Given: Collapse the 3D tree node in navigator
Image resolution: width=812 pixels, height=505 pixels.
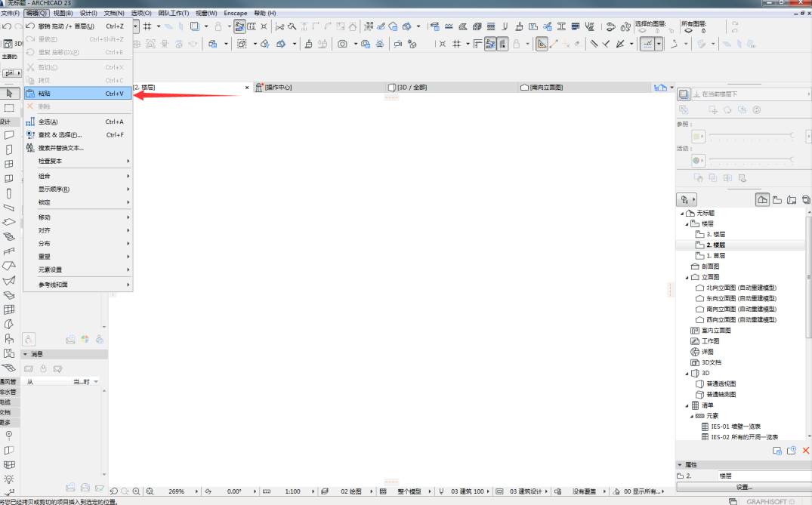Looking at the screenshot, I should pyautogui.click(x=687, y=373).
